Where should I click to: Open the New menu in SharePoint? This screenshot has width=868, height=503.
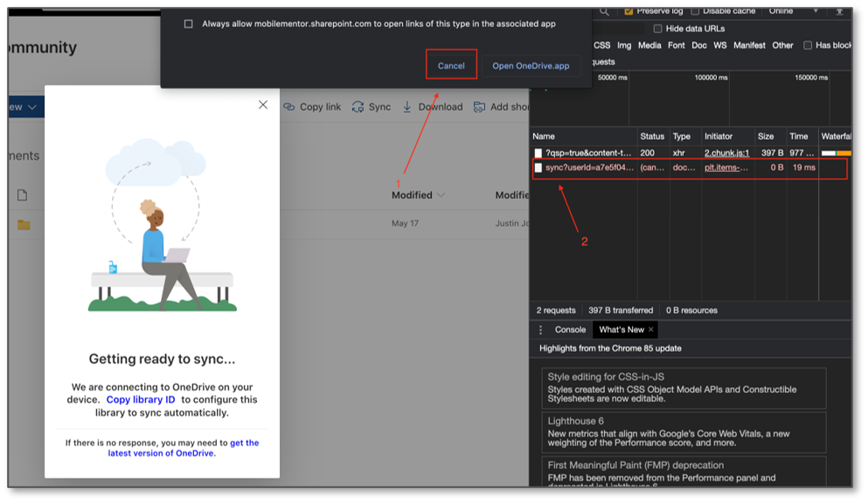point(16,106)
